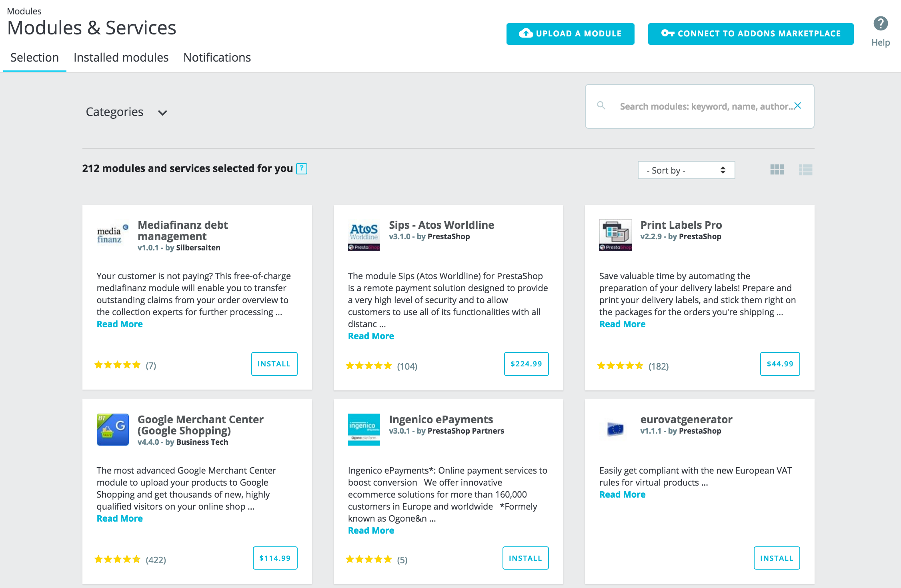Click the Modules breadcrumb link

click(x=24, y=11)
